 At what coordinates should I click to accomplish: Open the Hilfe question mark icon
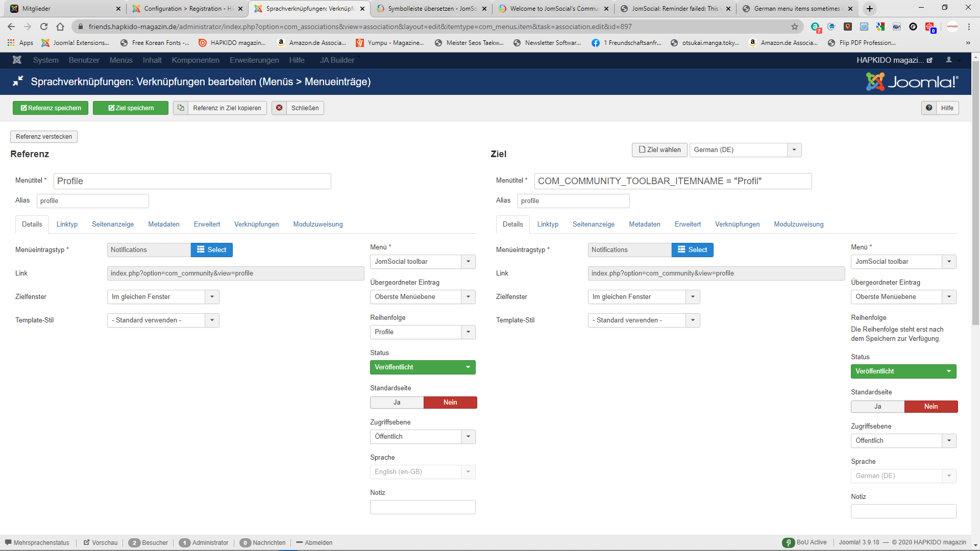click(x=929, y=108)
